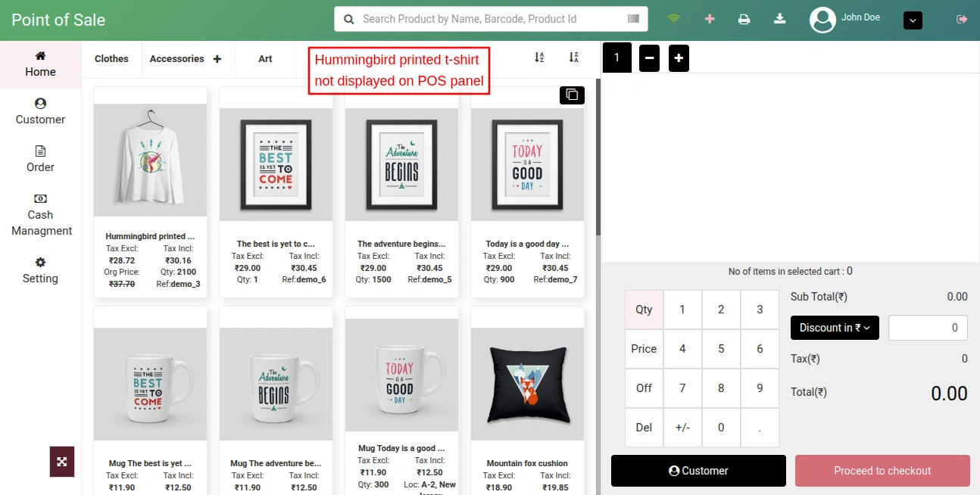This screenshot has height=495, width=980.
Task: Select the pink plus icon near the wifi indicator
Action: 710,20
